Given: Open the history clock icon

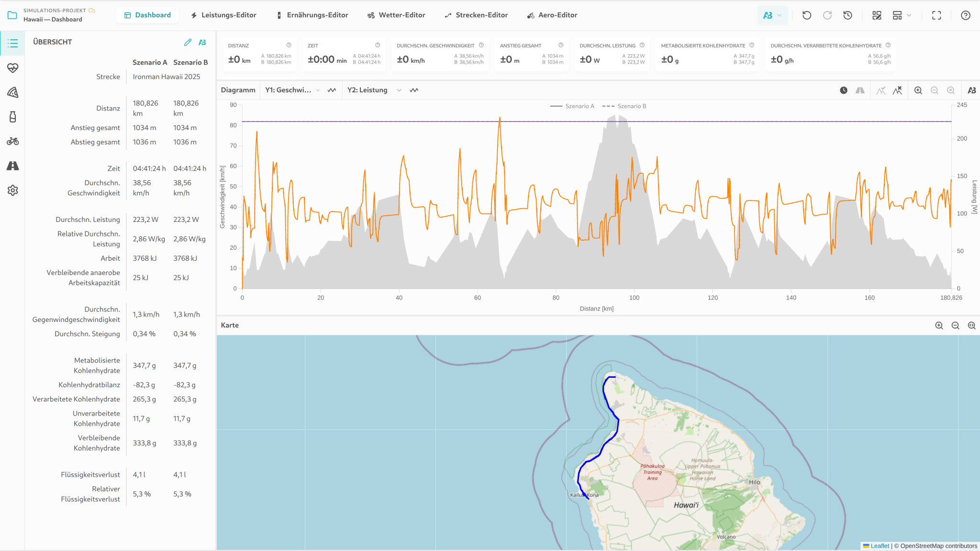Looking at the screenshot, I should pos(847,15).
